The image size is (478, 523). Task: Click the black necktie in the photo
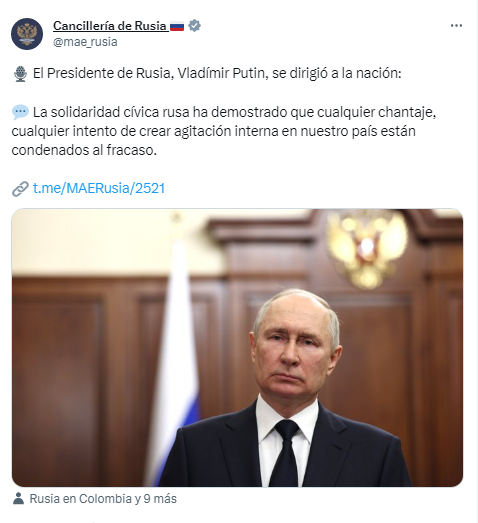[x=286, y=454]
